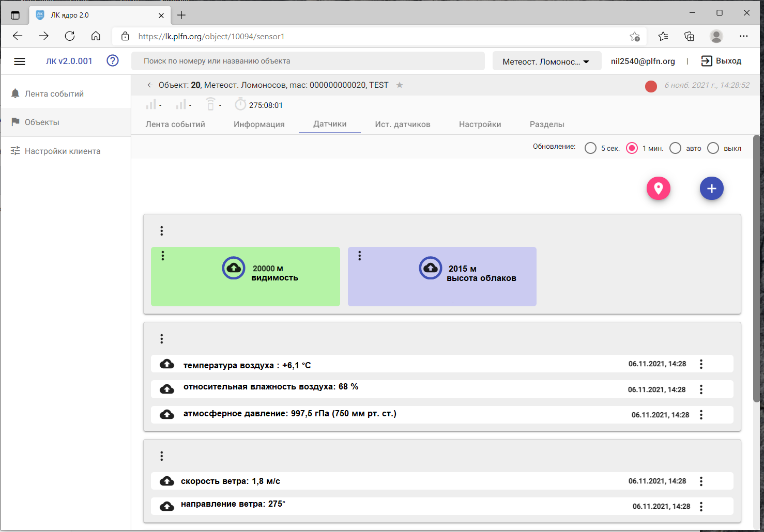The height and width of the screenshot is (532, 764).
Task: Open Лента событий in sidebar
Action: pyautogui.click(x=66, y=93)
